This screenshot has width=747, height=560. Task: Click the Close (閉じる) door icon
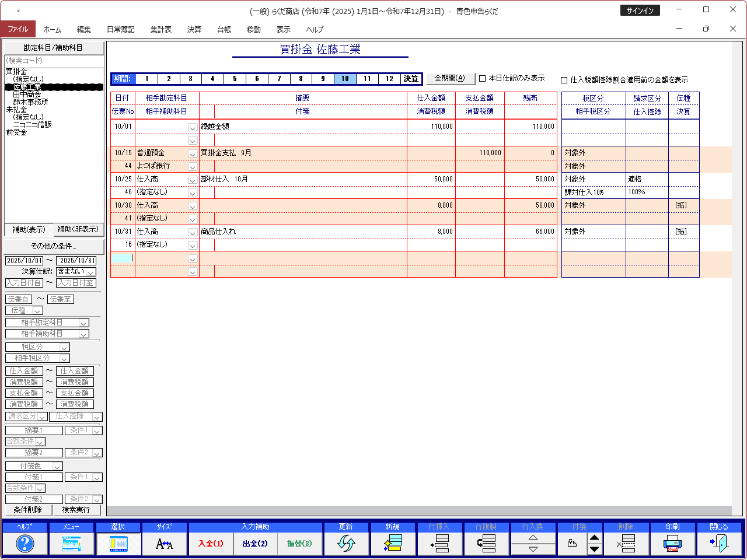[719, 544]
